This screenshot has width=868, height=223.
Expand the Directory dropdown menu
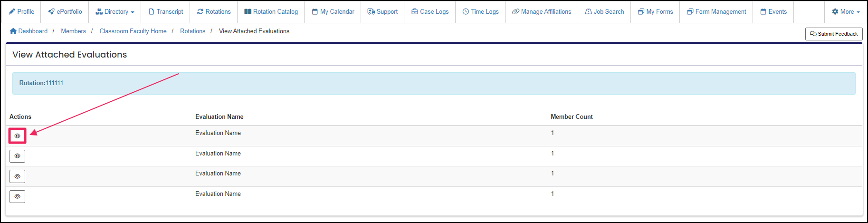(115, 11)
